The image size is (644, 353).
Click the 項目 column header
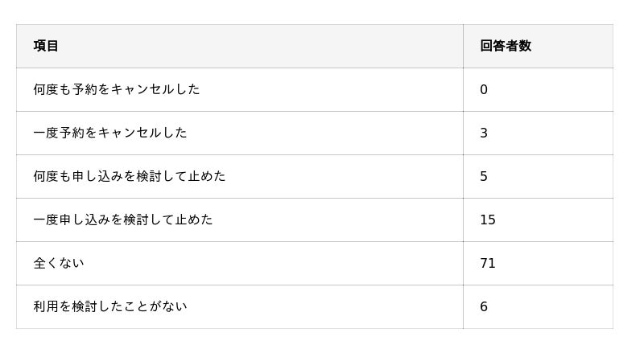coord(46,46)
